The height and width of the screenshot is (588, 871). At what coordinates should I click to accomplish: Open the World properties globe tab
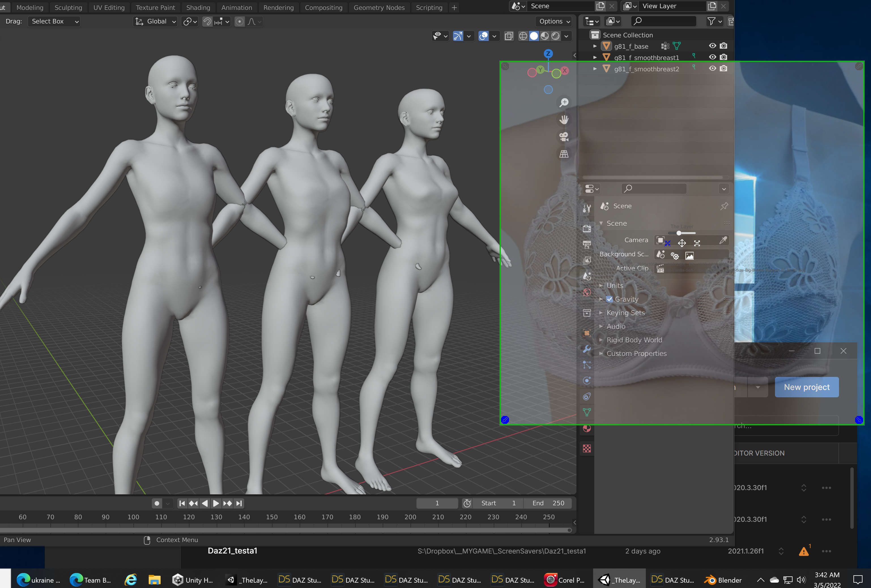click(x=587, y=293)
